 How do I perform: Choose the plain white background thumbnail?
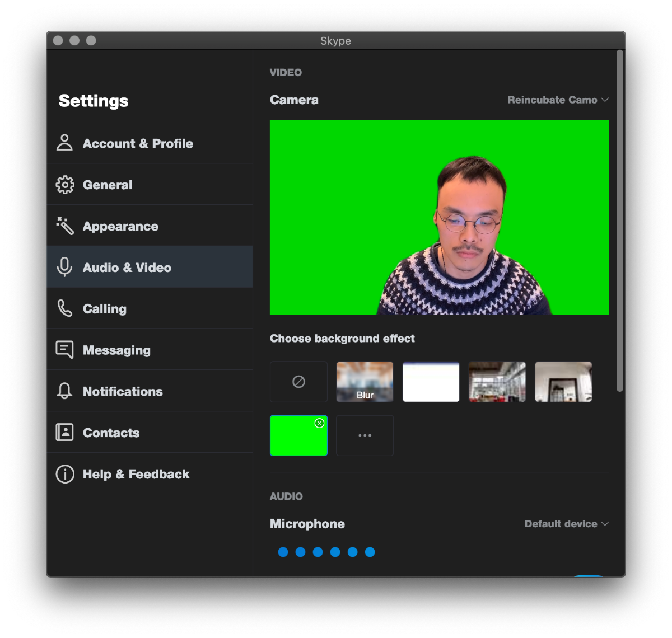click(x=431, y=382)
